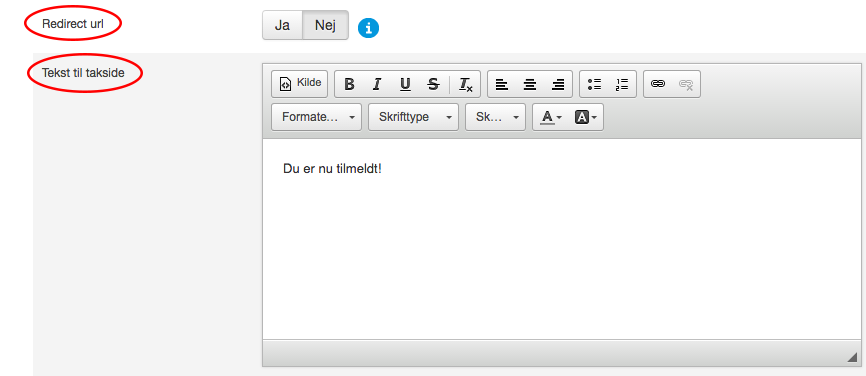Switch to Kilde source view
Screen dimensions: 866x376
(300, 83)
